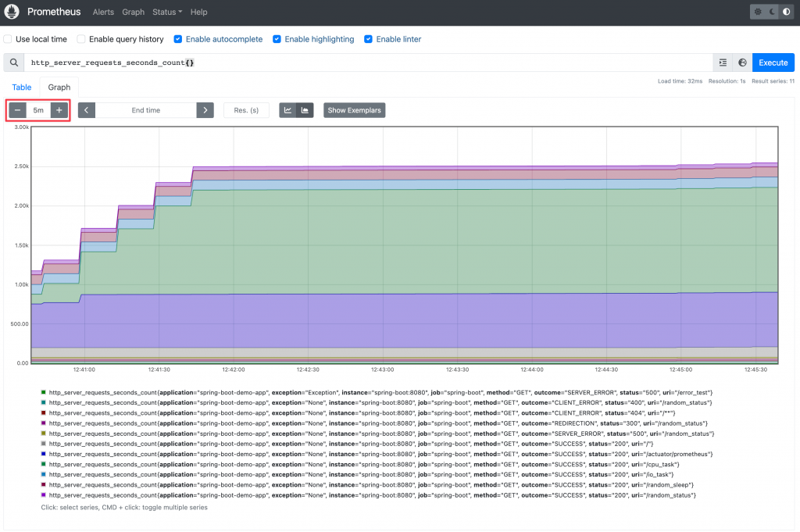The height and width of the screenshot is (532, 800).
Task: Click the Res. (s) resolution field
Action: 246,110
